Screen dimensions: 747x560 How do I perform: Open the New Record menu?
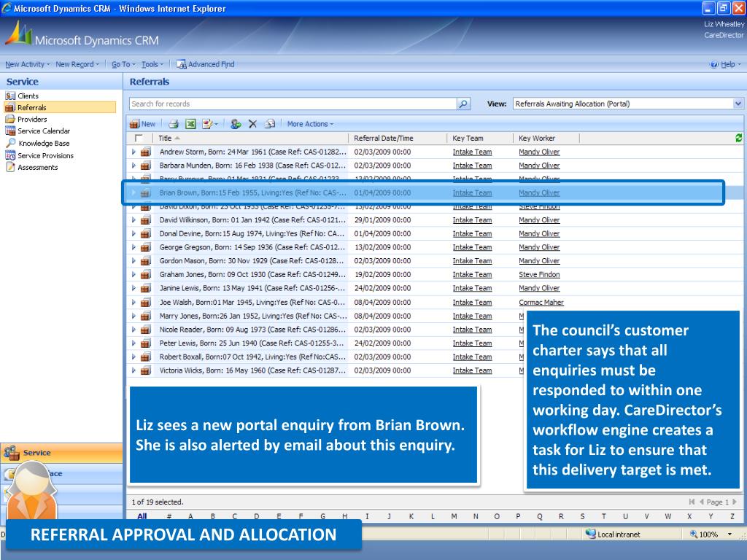pos(77,64)
